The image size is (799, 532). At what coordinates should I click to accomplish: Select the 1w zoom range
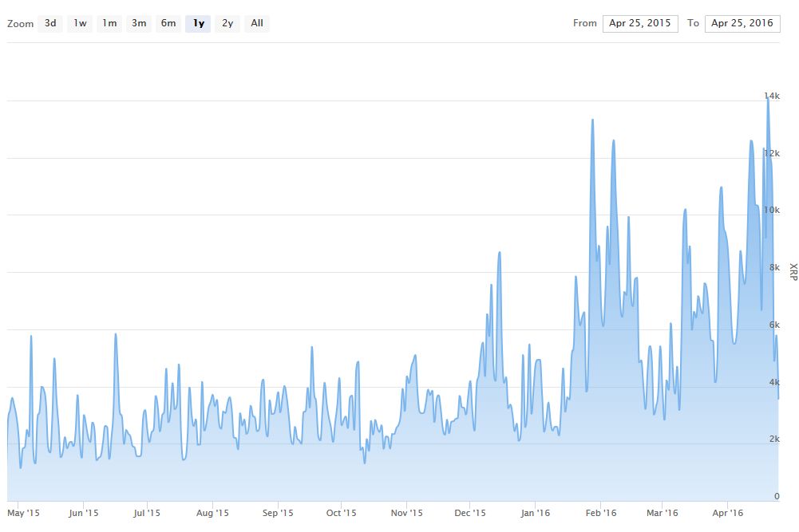tap(80, 23)
